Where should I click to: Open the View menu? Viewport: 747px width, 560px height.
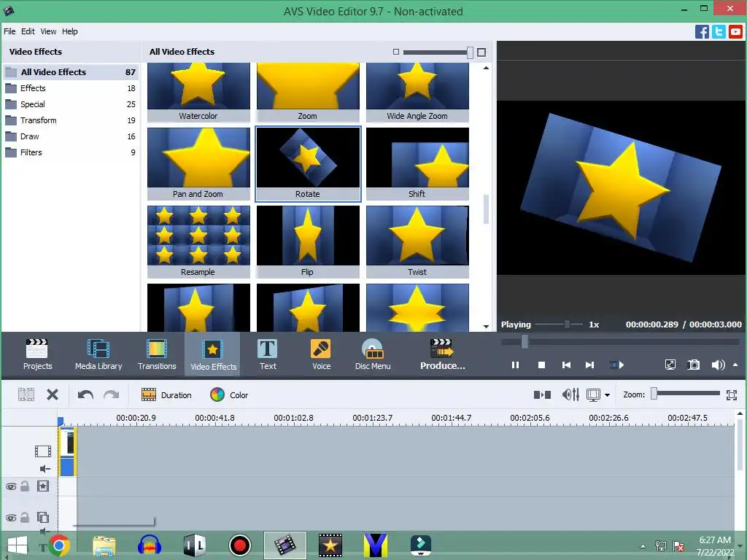point(48,31)
